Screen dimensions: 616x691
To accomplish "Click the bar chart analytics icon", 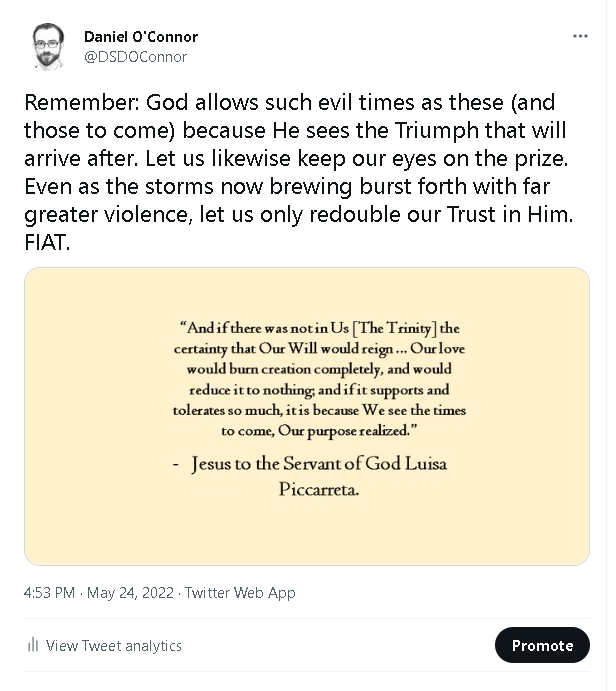I will (x=33, y=645).
